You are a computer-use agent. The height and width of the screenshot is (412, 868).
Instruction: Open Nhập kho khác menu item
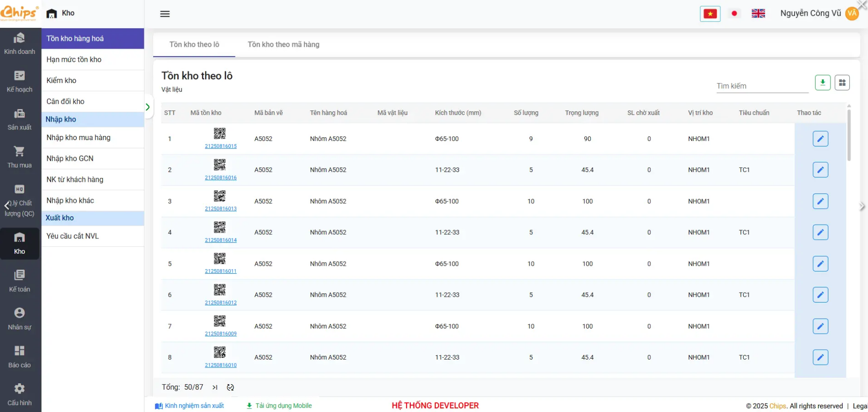tap(93, 200)
